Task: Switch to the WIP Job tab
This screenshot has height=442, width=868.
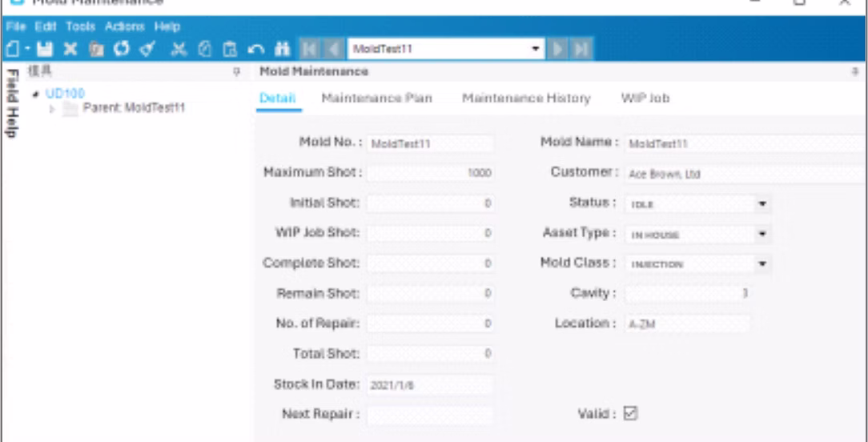Action: click(x=645, y=98)
